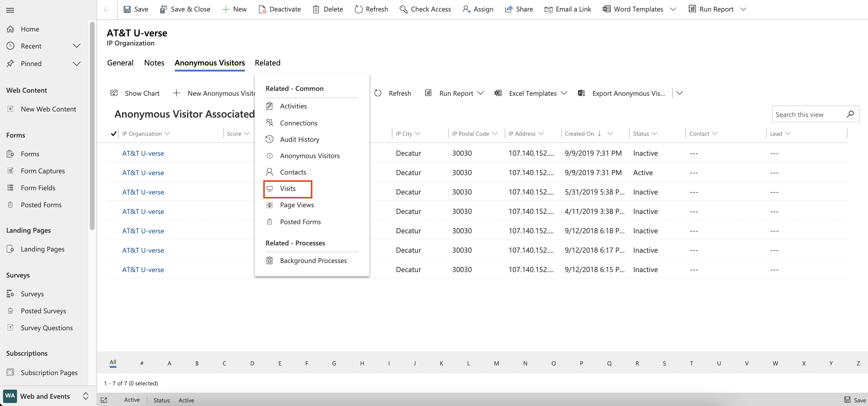Screen dimensions: 868x406
Task: Open Posted Surveys in sidebar
Action: (44, 311)
